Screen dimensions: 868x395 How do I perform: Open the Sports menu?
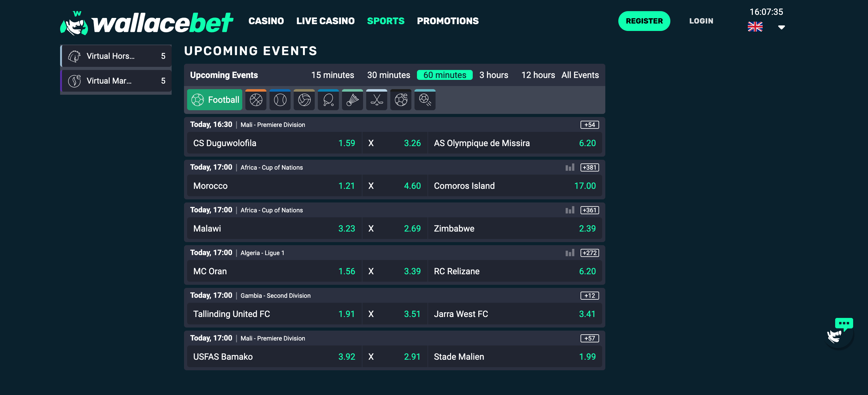point(386,21)
